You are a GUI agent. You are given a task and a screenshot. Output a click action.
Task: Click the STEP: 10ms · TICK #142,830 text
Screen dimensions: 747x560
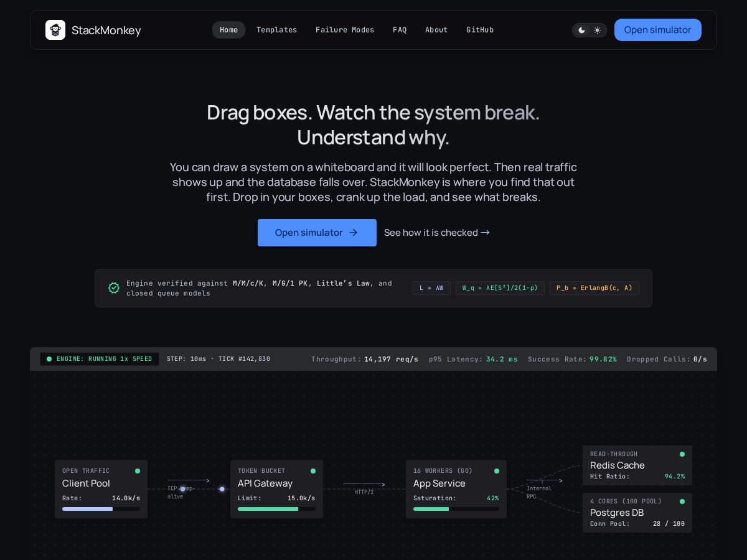tap(218, 359)
